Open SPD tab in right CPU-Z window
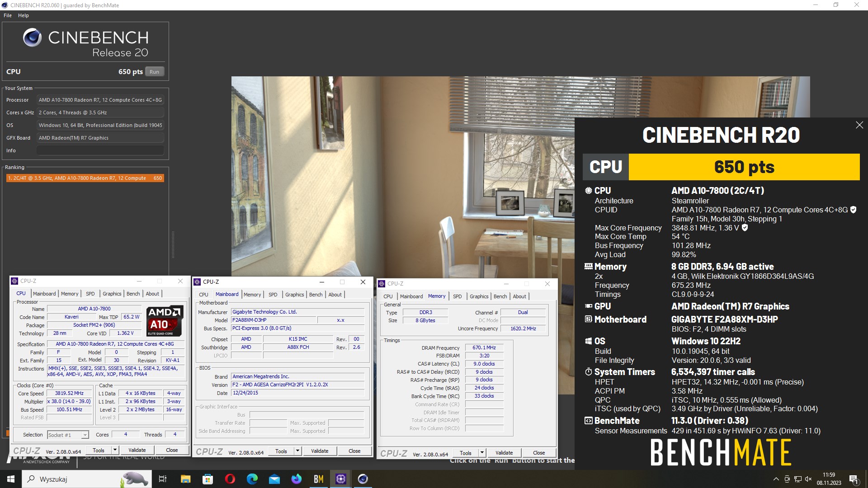 458,296
